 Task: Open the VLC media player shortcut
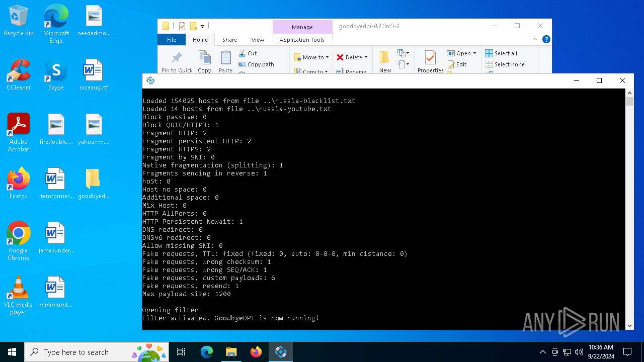click(19, 296)
